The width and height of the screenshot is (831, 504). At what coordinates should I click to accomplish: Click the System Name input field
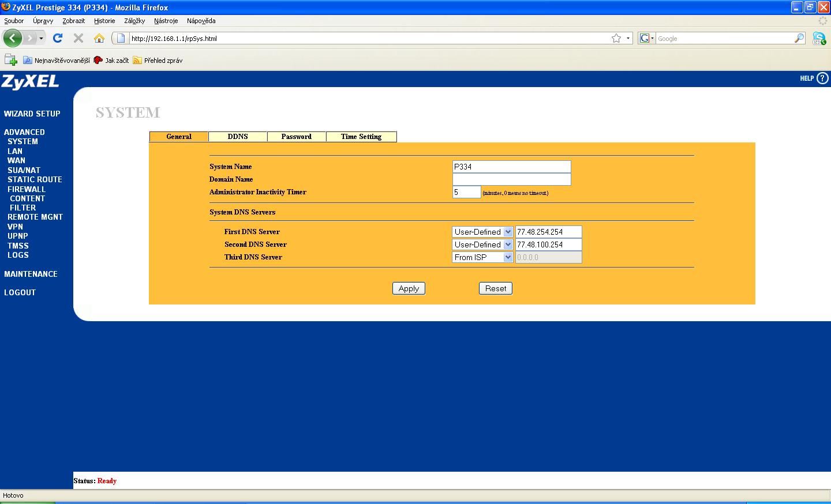512,167
